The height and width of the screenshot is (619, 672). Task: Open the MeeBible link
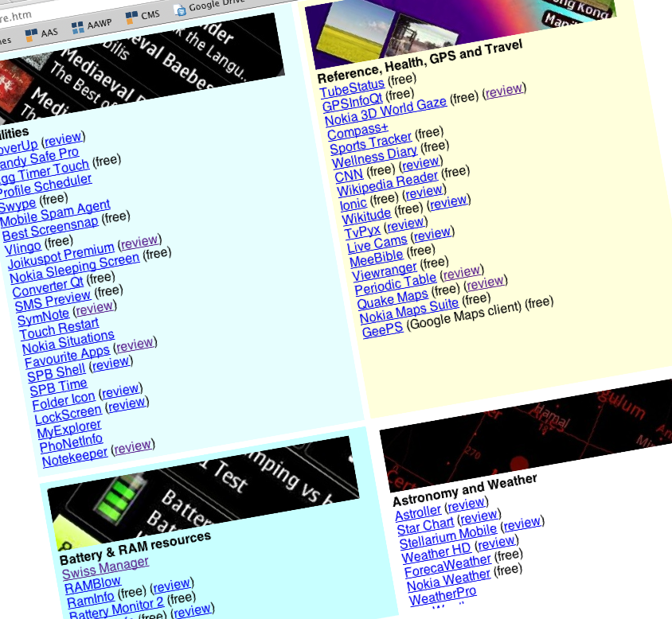[x=377, y=259]
